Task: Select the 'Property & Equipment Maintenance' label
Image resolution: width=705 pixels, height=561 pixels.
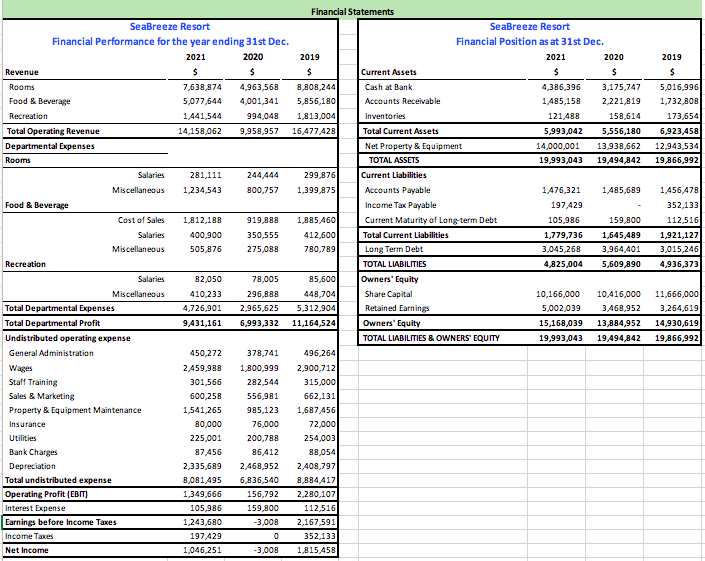Action: point(75,410)
